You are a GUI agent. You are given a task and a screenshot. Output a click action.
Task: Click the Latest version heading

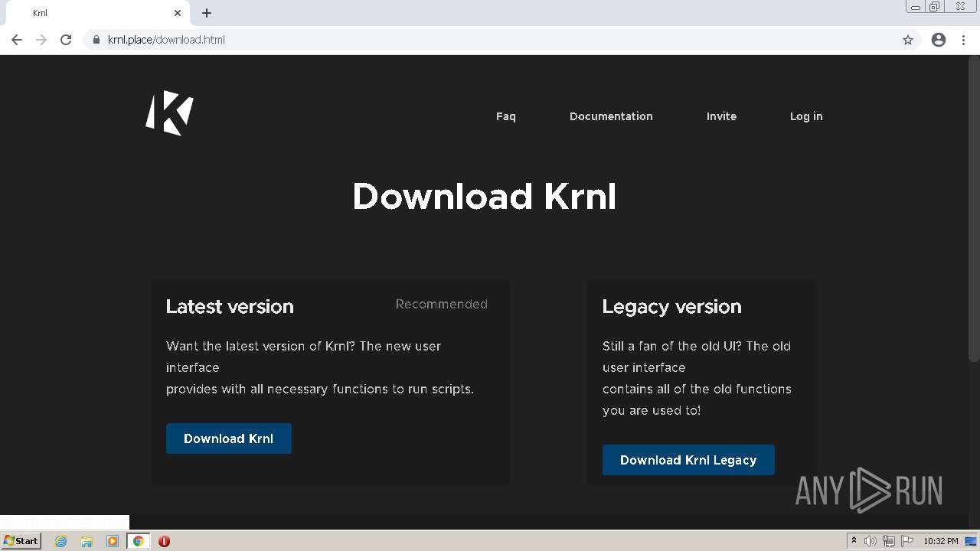[x=230, y=306]
